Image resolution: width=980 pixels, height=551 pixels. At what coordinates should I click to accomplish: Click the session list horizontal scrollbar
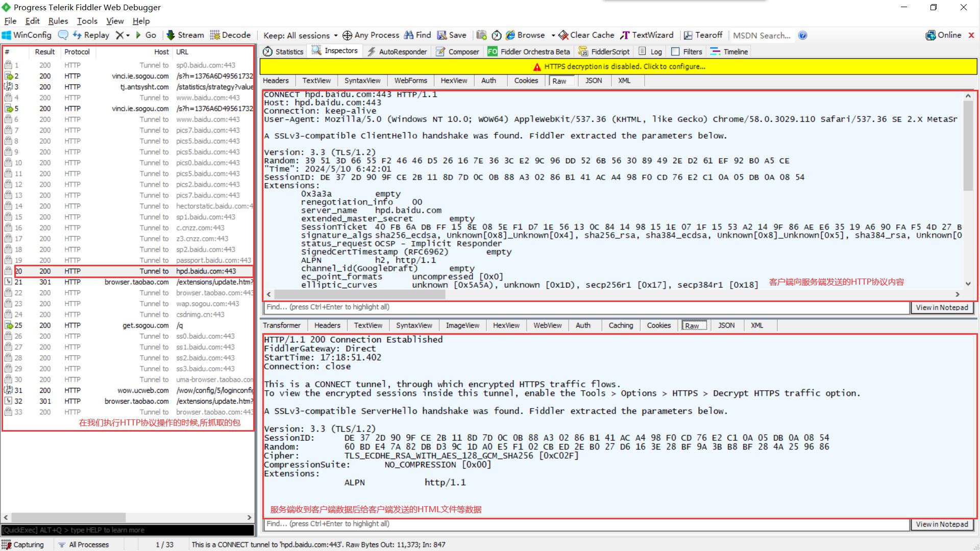pos(69,517)
